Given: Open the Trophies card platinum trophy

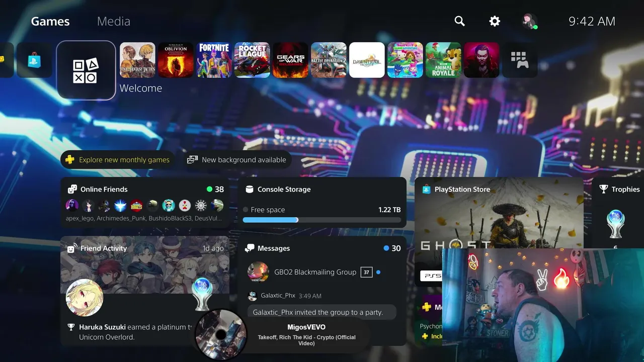Looking at the screenshot, I should click(x=615, y=225).
